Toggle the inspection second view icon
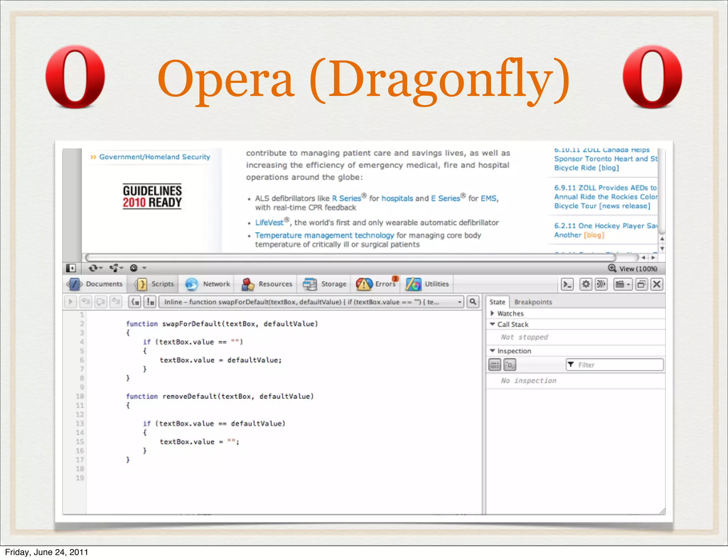 [510, 365]
